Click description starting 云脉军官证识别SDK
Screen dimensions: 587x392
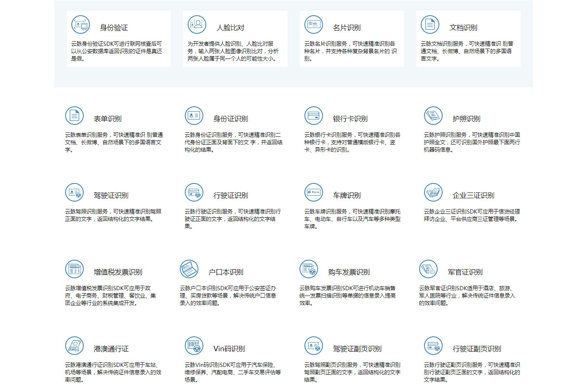point(467,296)
